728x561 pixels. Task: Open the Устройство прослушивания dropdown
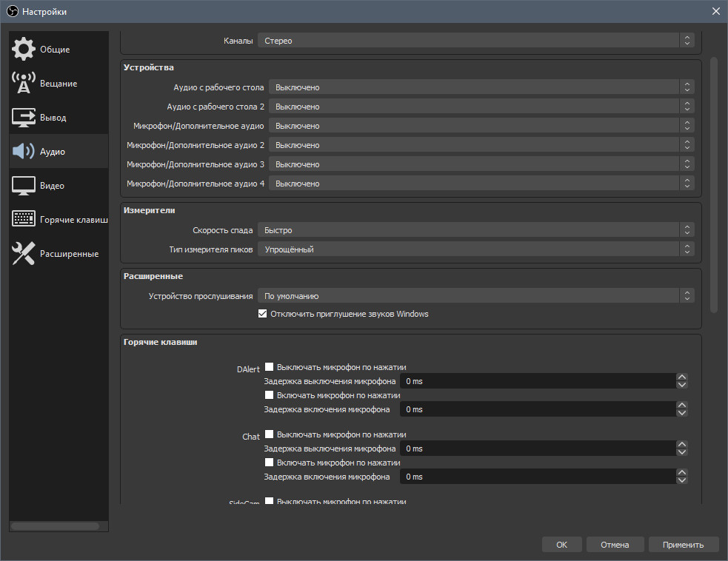(x=476, y=295)
